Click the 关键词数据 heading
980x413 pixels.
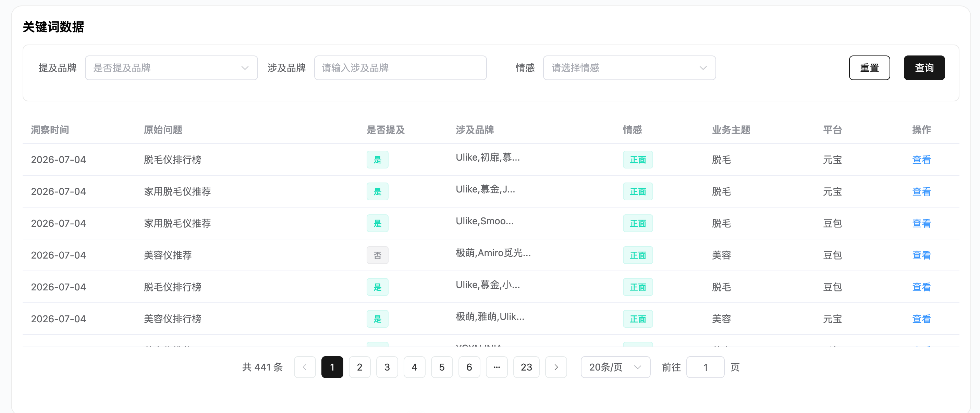53,27
